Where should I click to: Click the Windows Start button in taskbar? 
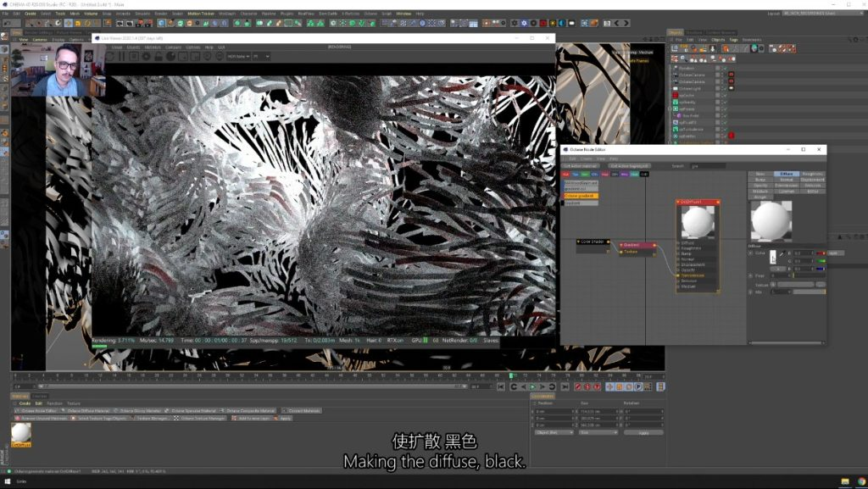coord(6,482)
